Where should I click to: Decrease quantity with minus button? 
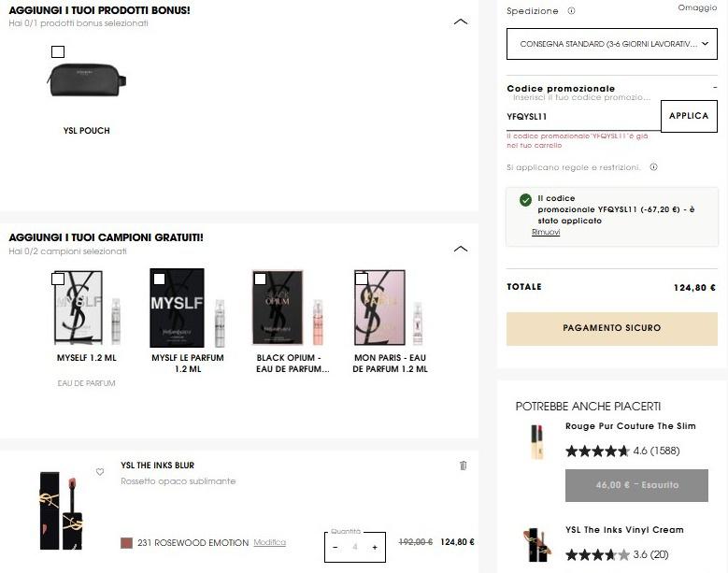[335, 547]
